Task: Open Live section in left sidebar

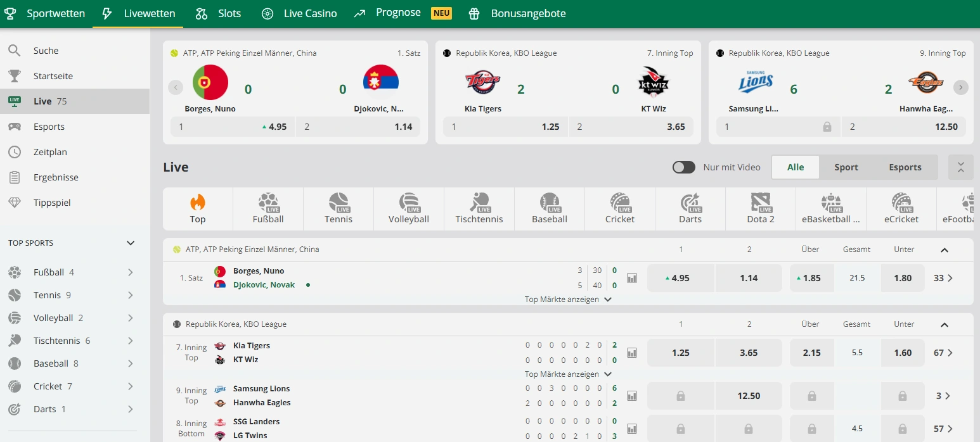Action: pos(75,101)
